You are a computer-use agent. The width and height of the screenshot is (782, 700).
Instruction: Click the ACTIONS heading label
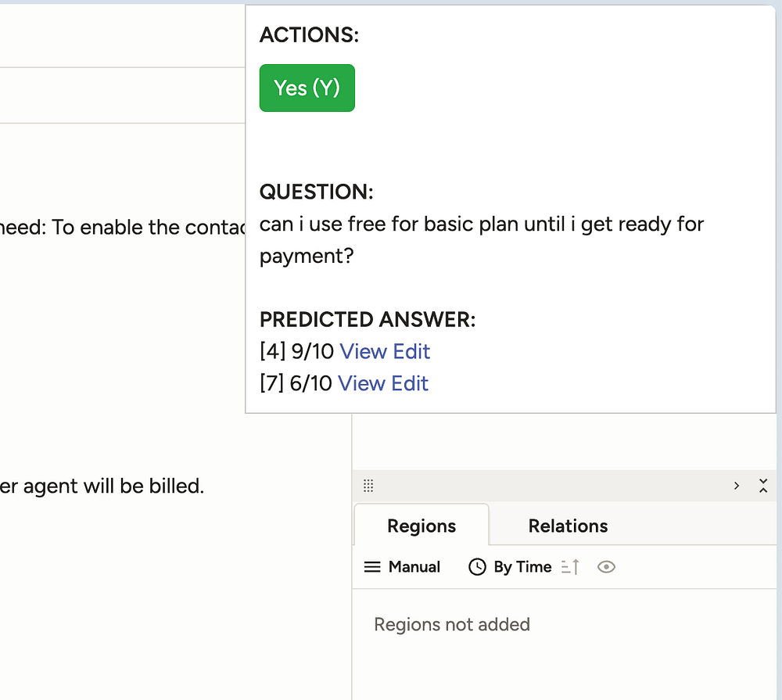(x=309, y=35)
